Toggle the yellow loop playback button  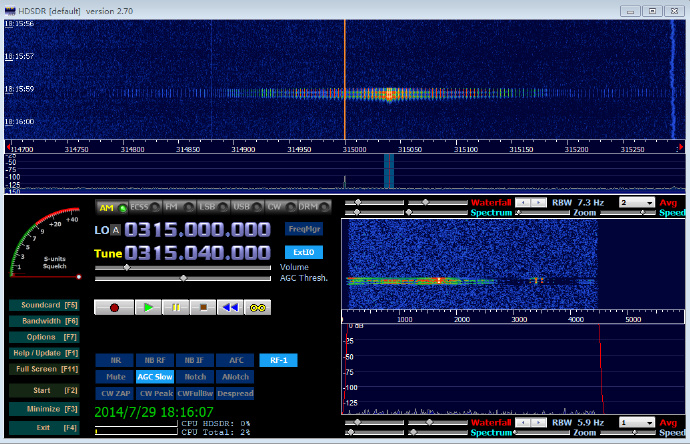click(x=257, y=307)
